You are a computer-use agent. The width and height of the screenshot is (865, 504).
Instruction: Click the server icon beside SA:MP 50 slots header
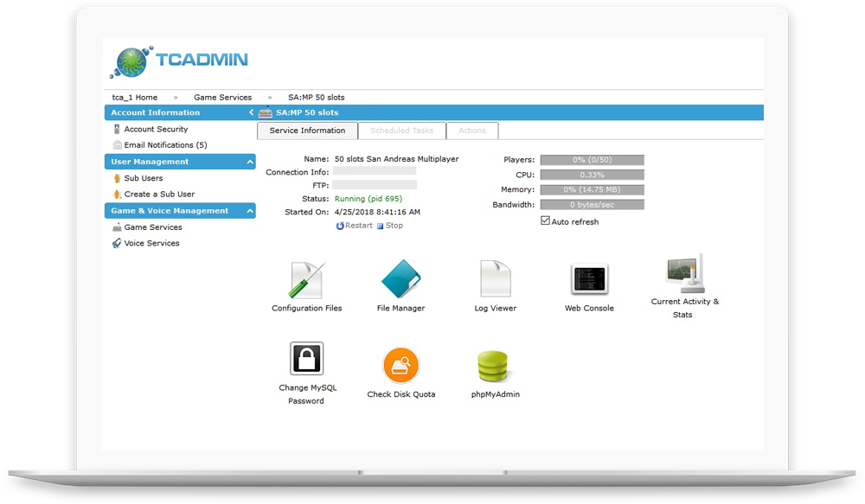pyautogui.click(x=266, y=112)
